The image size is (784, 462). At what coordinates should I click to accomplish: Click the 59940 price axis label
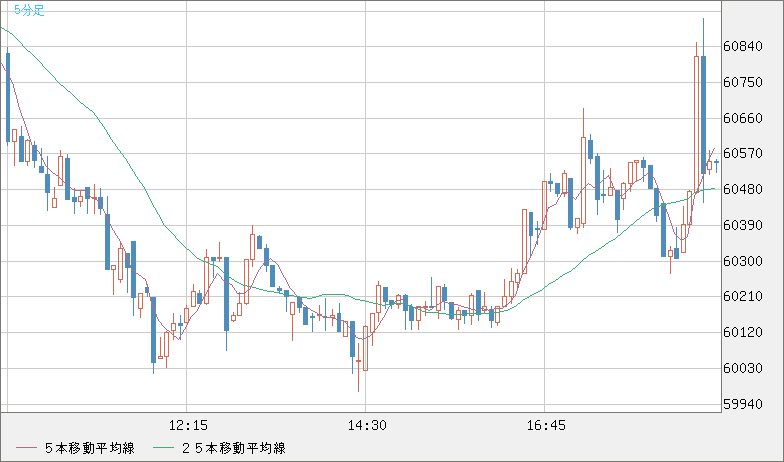click(x=743, y=404)
